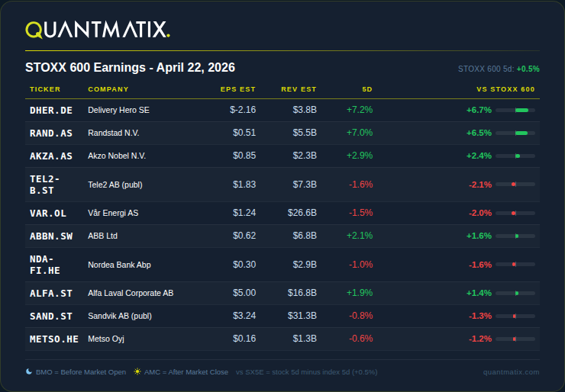565x392 pixels.
Task: Click company name Delivery Hero SE
Action: tap(118, 110)
